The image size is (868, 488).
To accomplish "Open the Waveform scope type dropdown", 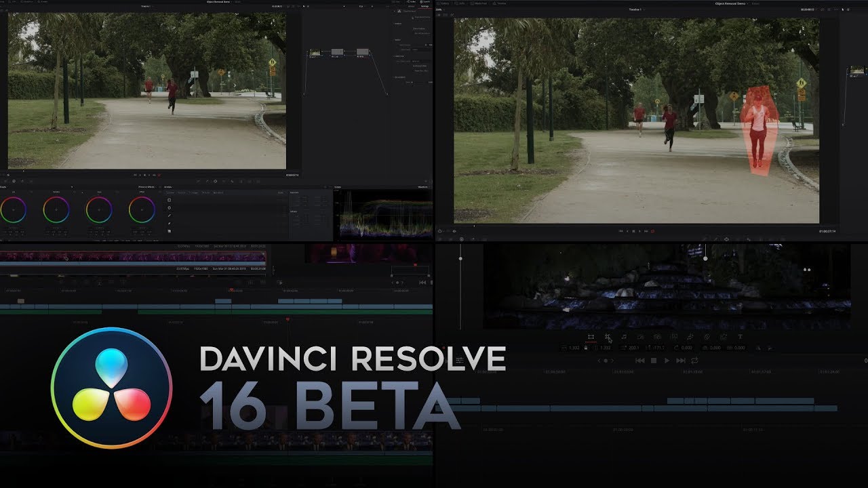I will coord(423,187).
